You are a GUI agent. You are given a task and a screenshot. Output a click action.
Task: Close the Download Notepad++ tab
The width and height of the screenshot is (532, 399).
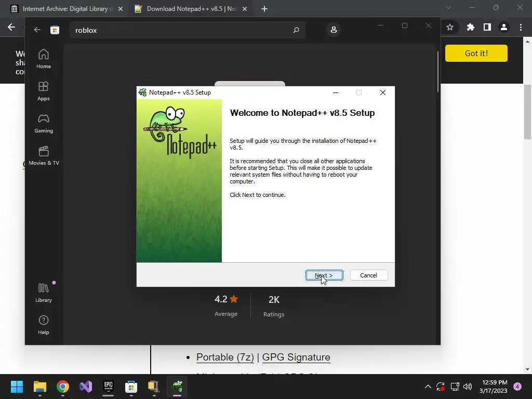[x=245, y=9]
